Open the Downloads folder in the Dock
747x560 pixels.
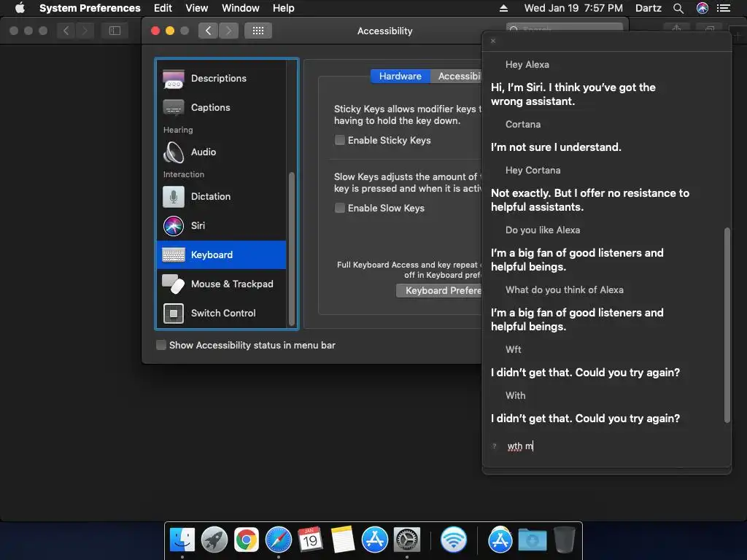coord(532,540)
